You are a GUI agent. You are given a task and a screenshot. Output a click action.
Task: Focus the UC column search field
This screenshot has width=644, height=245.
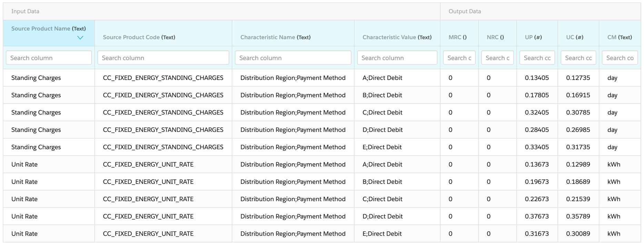tap(578, 58)
